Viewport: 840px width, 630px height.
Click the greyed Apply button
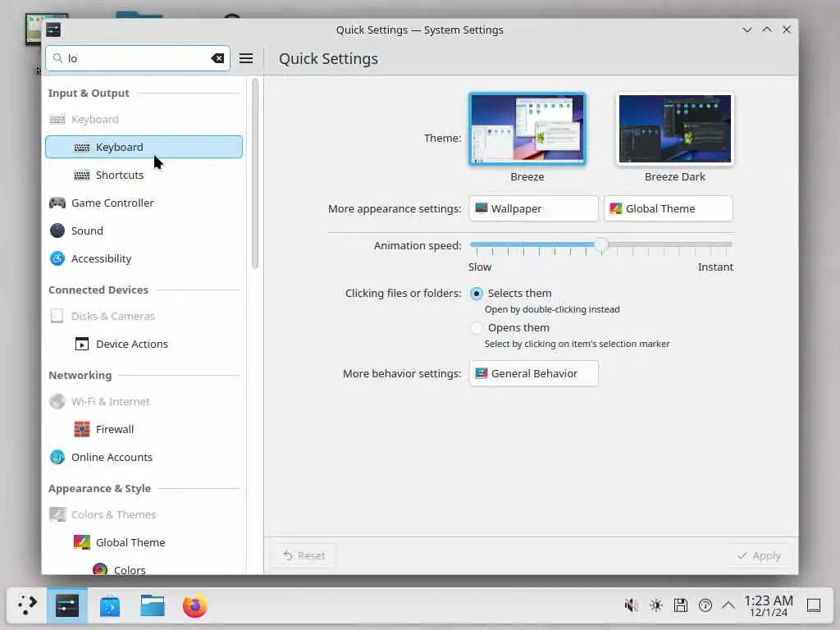tap(759, 555)
